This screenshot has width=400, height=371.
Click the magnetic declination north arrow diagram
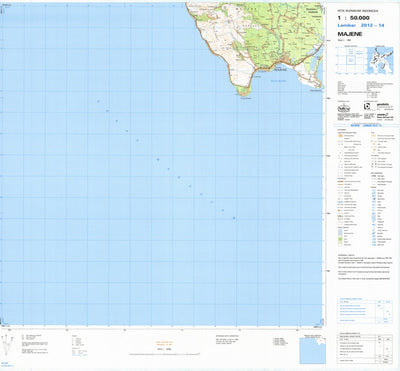[7, 346]
